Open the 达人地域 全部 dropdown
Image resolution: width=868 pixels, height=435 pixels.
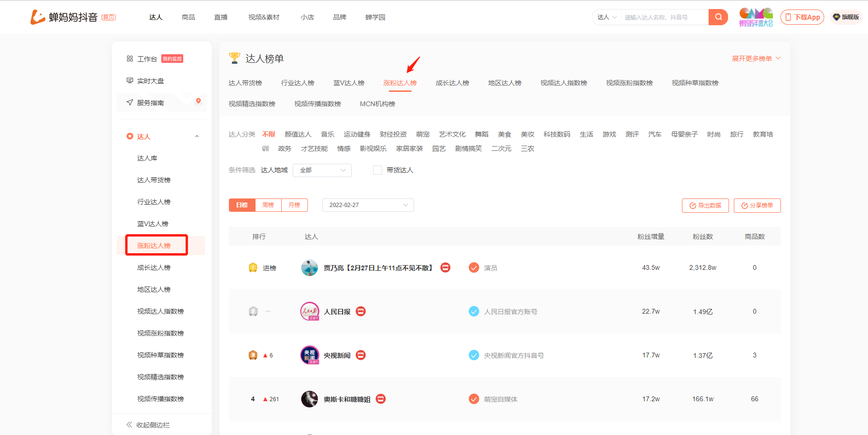322,170
